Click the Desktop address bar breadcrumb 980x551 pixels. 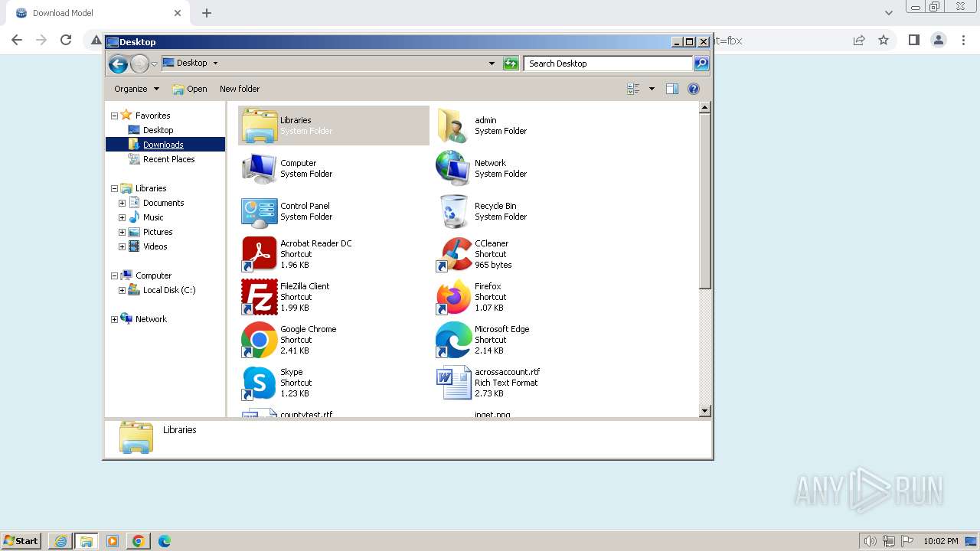click(x=191, y=64)
